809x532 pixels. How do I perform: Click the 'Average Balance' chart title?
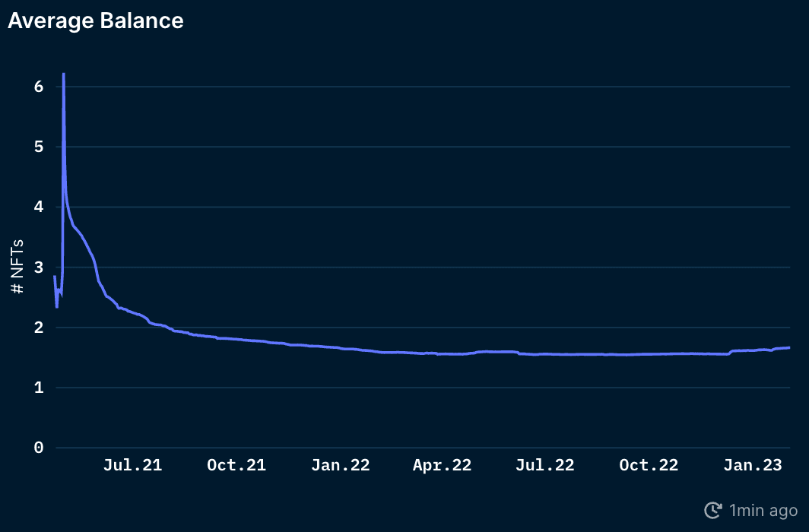pyautogui.click(x=96, y=21)
